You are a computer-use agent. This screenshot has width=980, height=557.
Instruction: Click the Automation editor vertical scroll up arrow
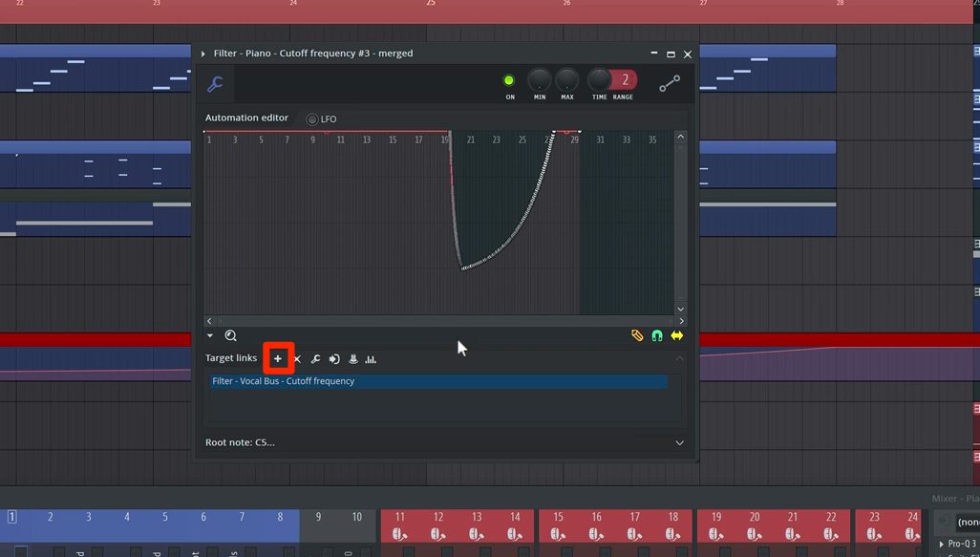(681, 137)
